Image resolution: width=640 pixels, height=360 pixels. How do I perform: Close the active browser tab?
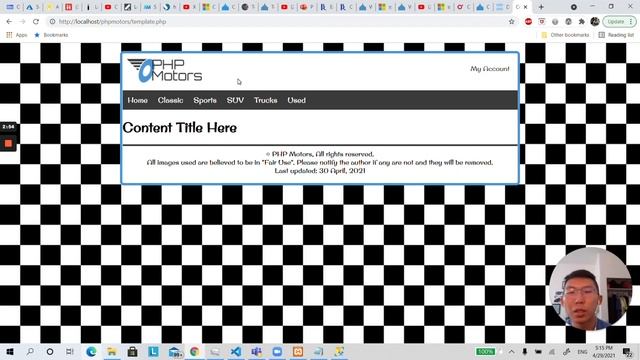coord(525,7)
